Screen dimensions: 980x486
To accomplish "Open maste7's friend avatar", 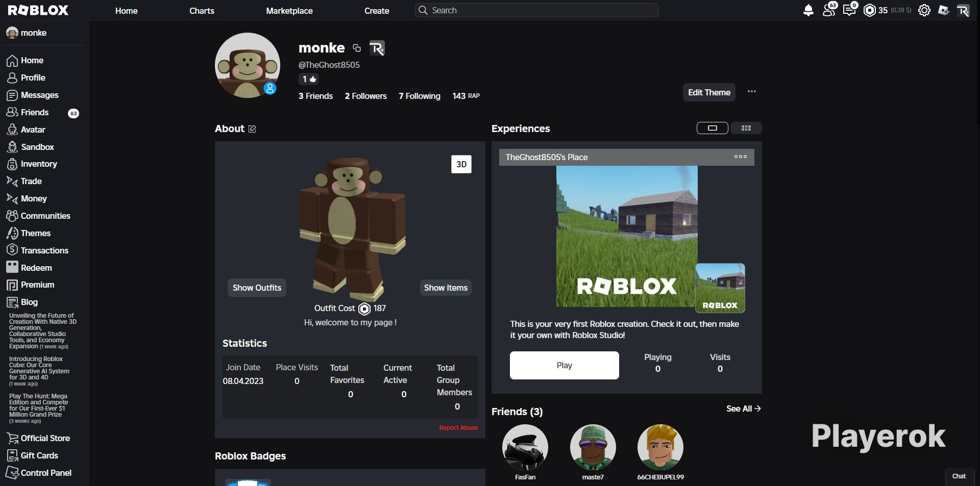I will pyautogui.click(x=593, y=447).
